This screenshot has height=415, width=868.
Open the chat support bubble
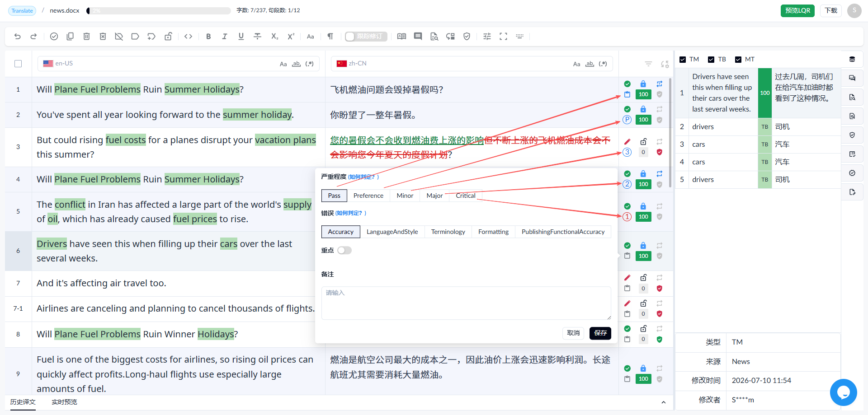pyautogui.click(x=843, y=392)
